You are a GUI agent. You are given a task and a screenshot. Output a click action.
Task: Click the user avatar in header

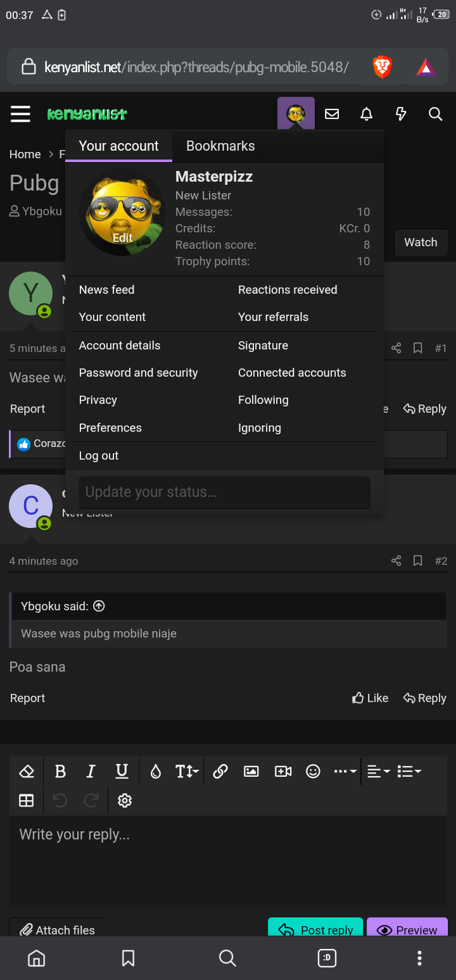[296, 114]
